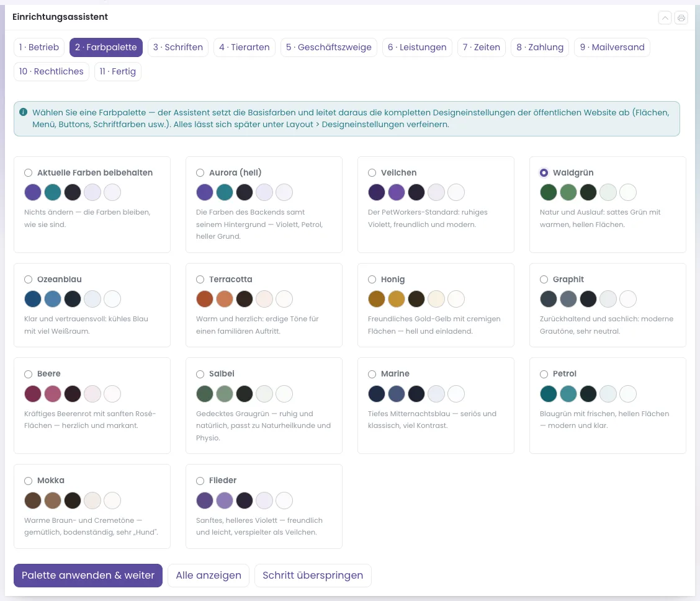Select the Salbei palette radio button
Screen dimensions: 700x601
point(200,374)
